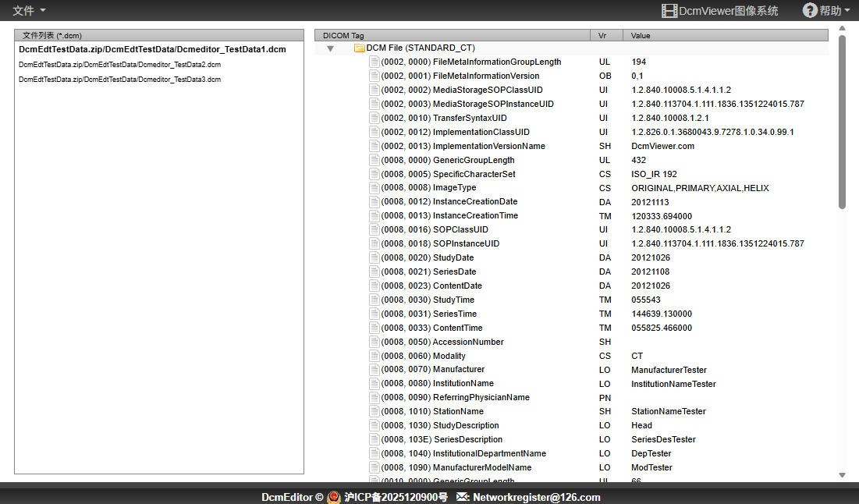Select Dcmeditor_TestData2.dcm in file list
The image size is (859, 504).
[119, 65]
